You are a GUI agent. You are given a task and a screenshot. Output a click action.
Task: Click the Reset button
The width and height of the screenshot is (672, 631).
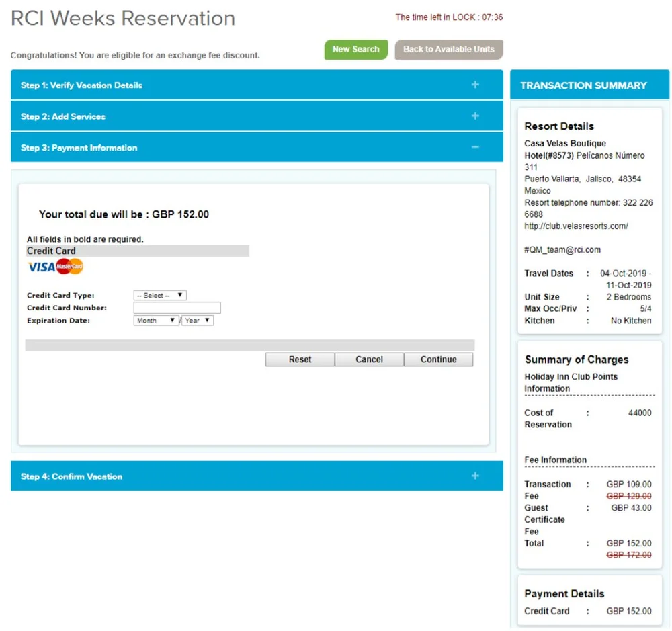[x=300, y=360]
